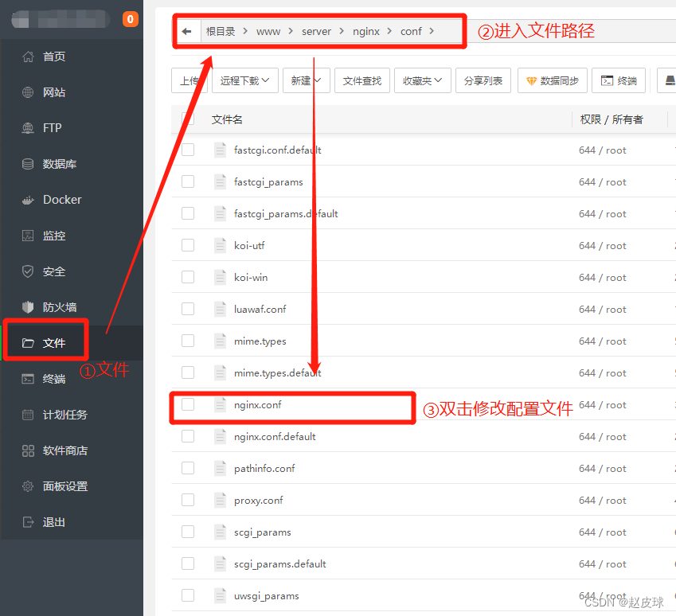676x616 pixels.
Task: Click chevron after nginx in path
Action: coord(389,31)
